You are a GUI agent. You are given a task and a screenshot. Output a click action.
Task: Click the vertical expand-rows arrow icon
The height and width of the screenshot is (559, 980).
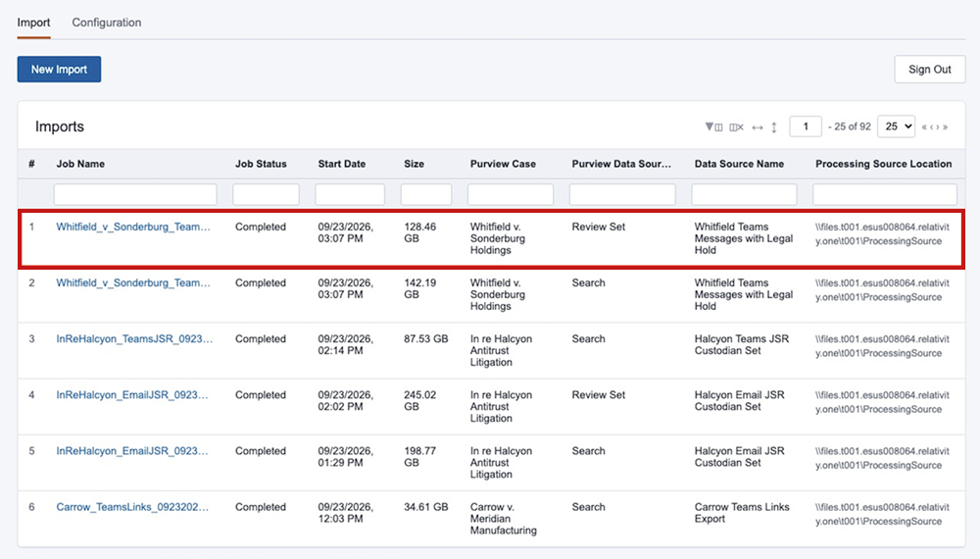tap(774, 127)
